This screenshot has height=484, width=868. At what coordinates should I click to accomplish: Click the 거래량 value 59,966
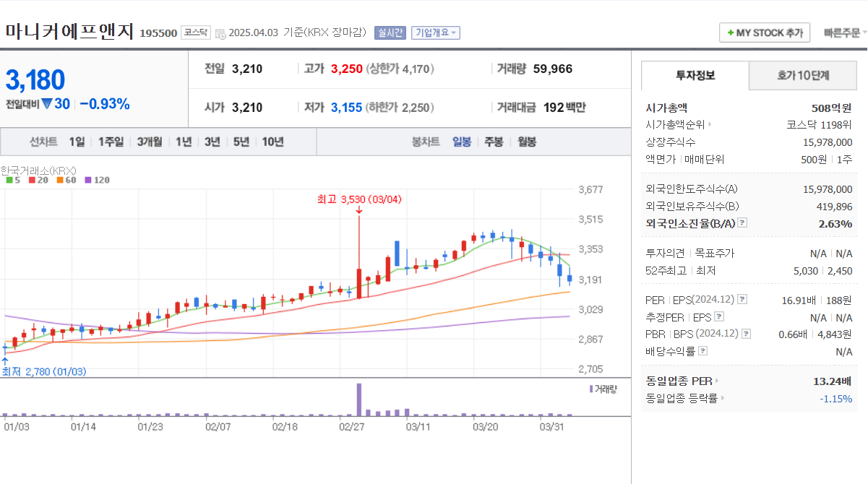tap(553, 69)
